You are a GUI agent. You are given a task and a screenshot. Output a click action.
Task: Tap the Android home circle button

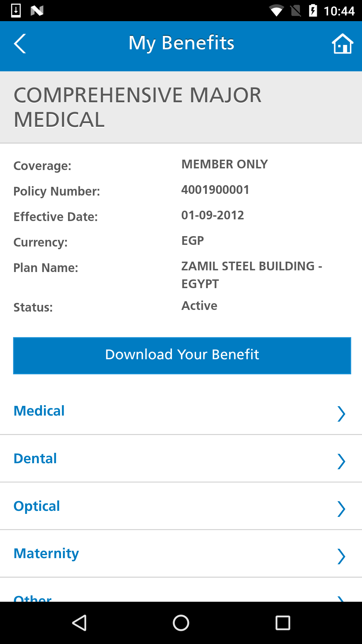point(181,623)
